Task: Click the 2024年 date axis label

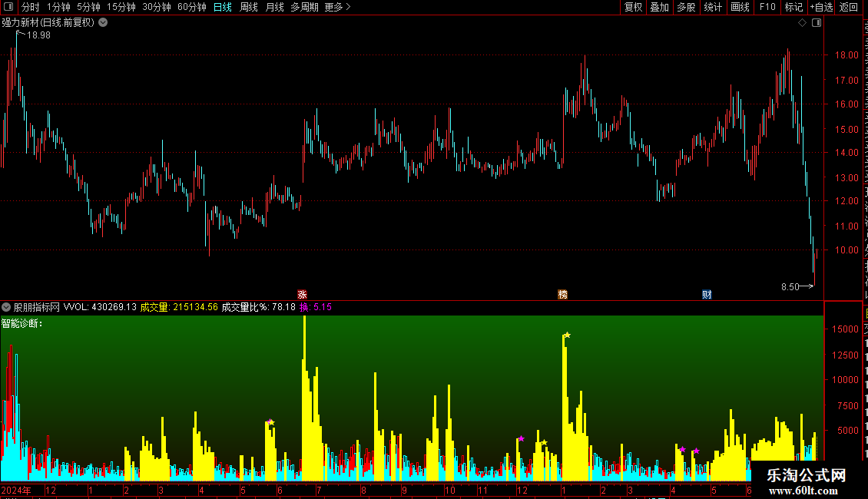Action: pos(16,490)
